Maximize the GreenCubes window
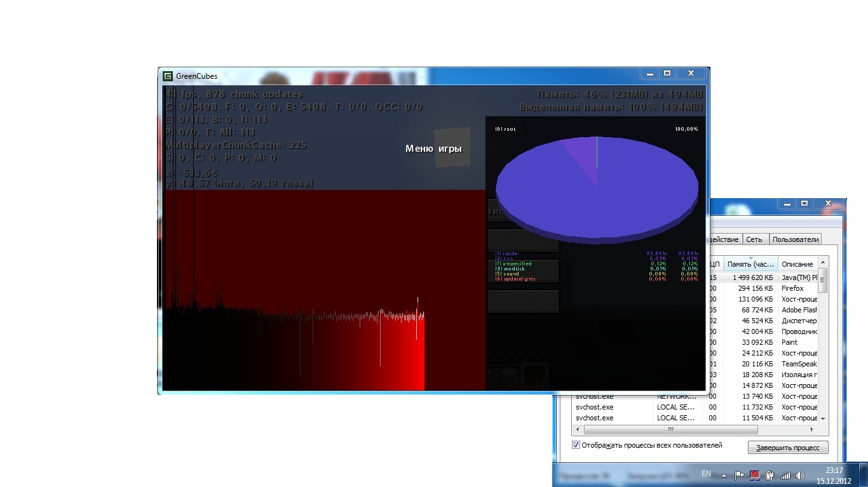The image size is (868, 487). (x=667, y=74)
